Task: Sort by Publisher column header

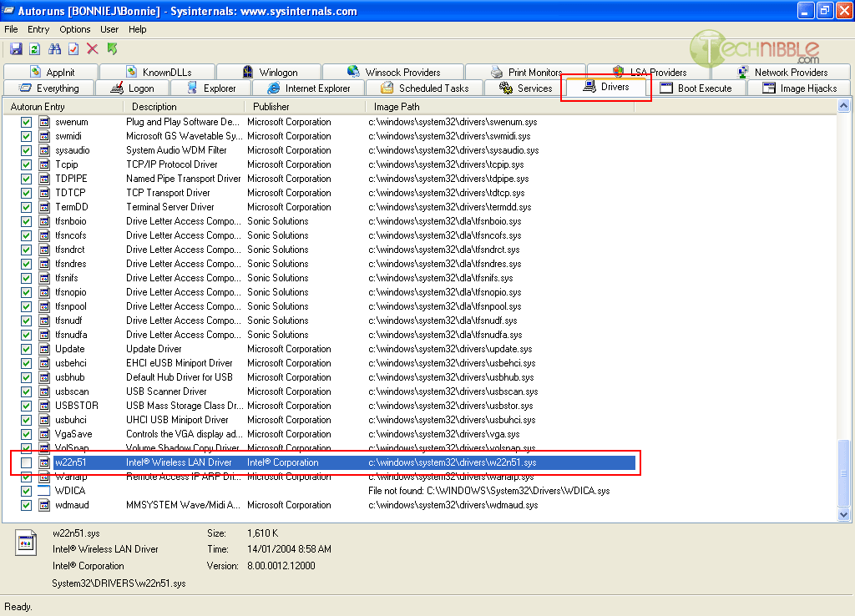Action: click(x=305, y=107)
